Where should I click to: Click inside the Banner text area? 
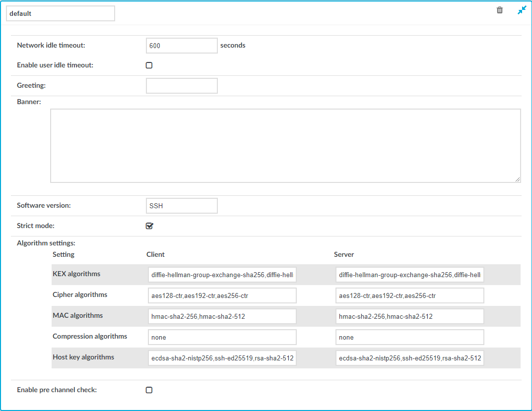pyautogui.click(x=285, y=146)
